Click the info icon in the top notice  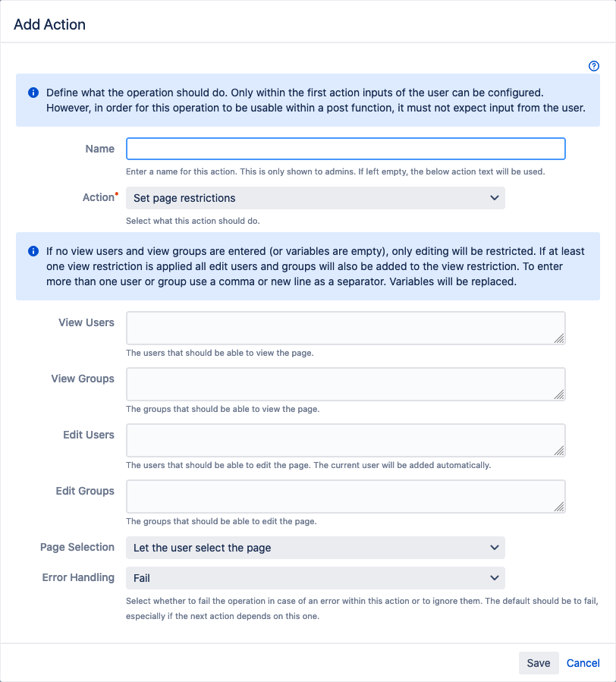pyautogui.click(x=33, y=93)
